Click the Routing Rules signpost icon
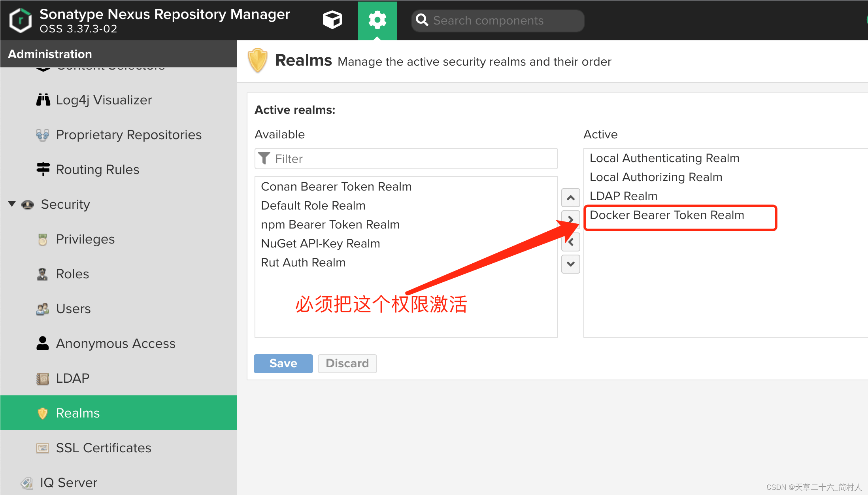The height and width of the screenshot is (495, 868). click(43, 169)
